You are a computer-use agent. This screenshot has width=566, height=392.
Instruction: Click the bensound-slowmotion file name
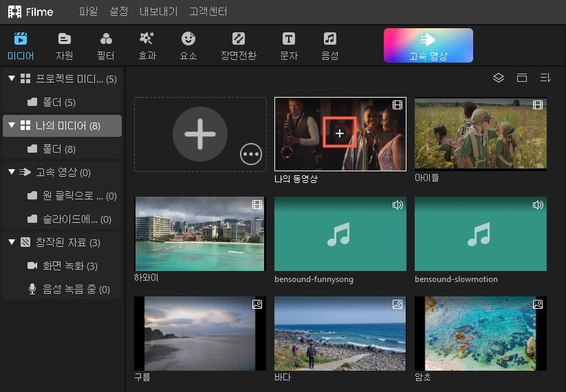(x=456, y=279)
